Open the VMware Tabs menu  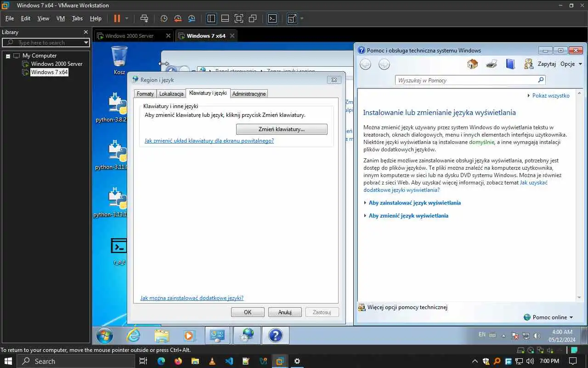(x=77, y=18)
